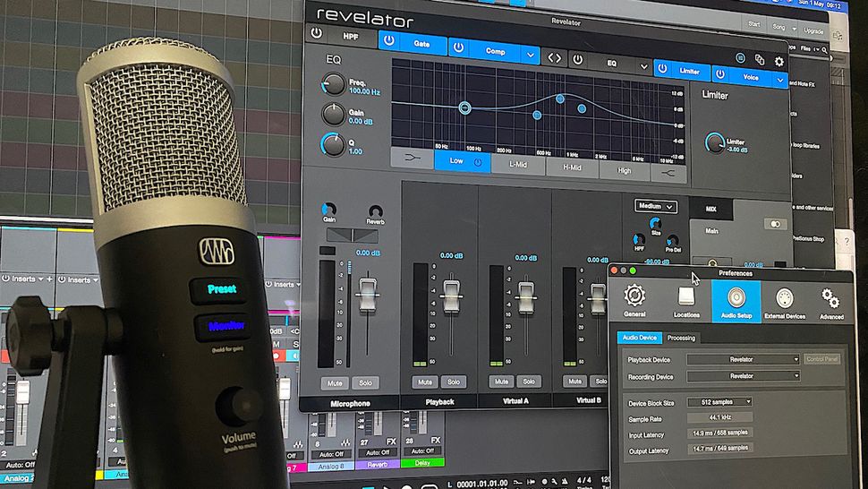Click the Microphone Reverb knob
Viewport: 868px width, 489px height.
click(375, 212)
